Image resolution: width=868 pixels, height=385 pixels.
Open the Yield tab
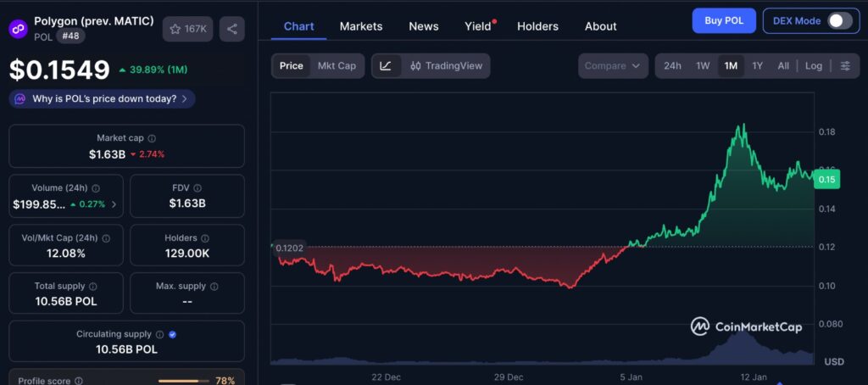pos(478,26)
